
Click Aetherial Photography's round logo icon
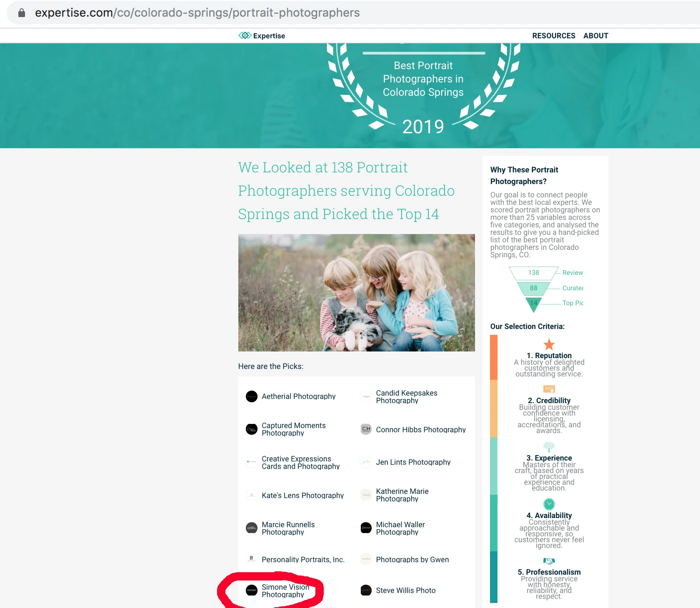(252, 396)
